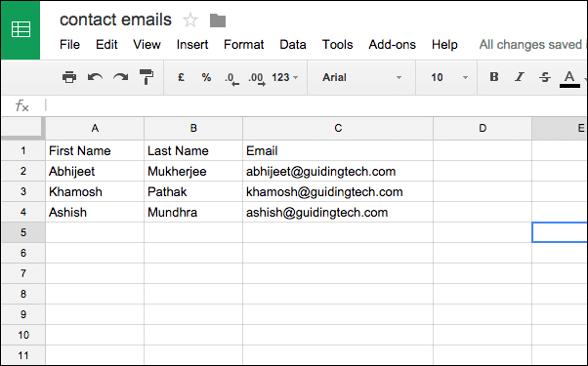Screen dimensions: 588x366
Task: Select the Last Name header cell
Action: click(x=193, y=150)
